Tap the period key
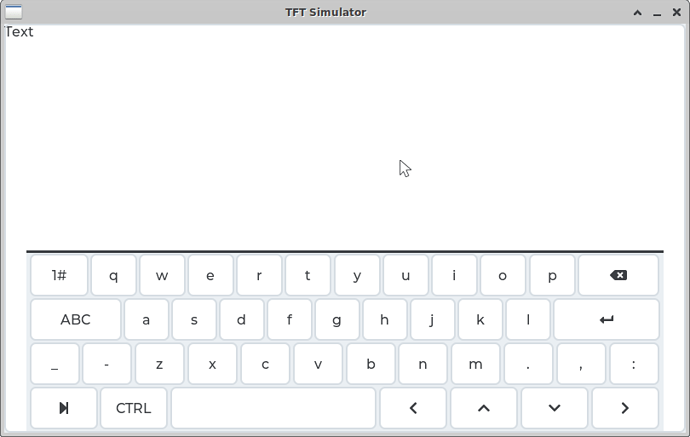 (528, 364)
